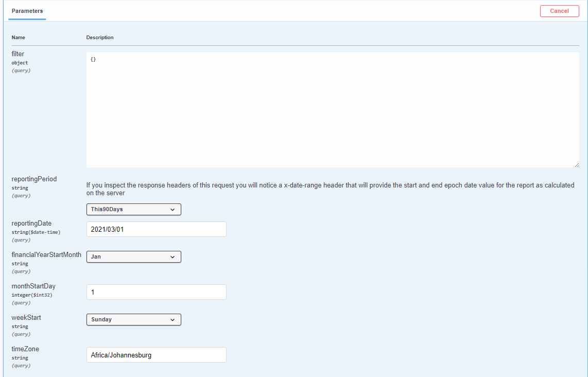The height and width of the screenshot is (377, 588).
Task: Open the This90Days reporting period dropdown
Action: coord(133,210)
